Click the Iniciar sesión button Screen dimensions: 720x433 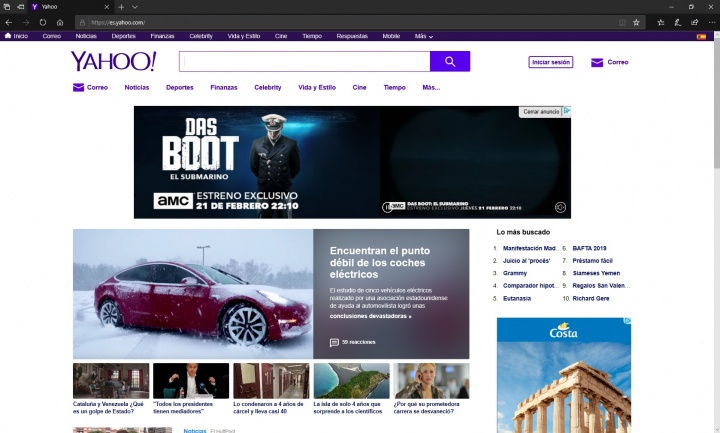pos(551,62)
